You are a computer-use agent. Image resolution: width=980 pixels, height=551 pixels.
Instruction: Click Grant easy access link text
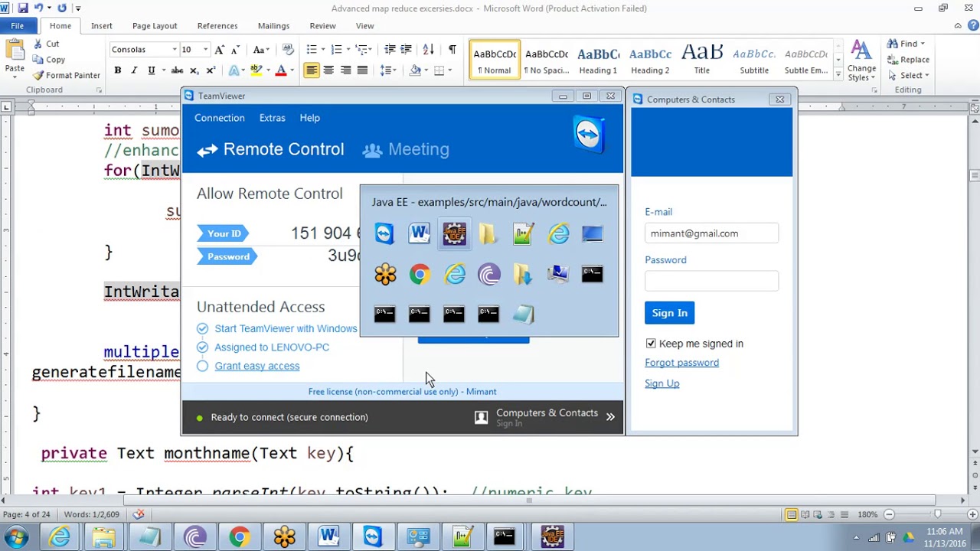click(257, 366)
